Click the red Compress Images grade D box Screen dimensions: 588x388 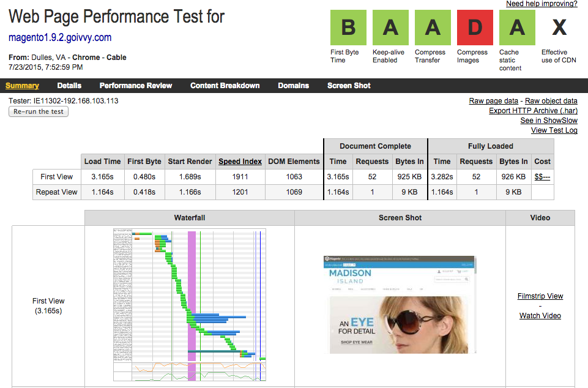[x=475, y=28]
